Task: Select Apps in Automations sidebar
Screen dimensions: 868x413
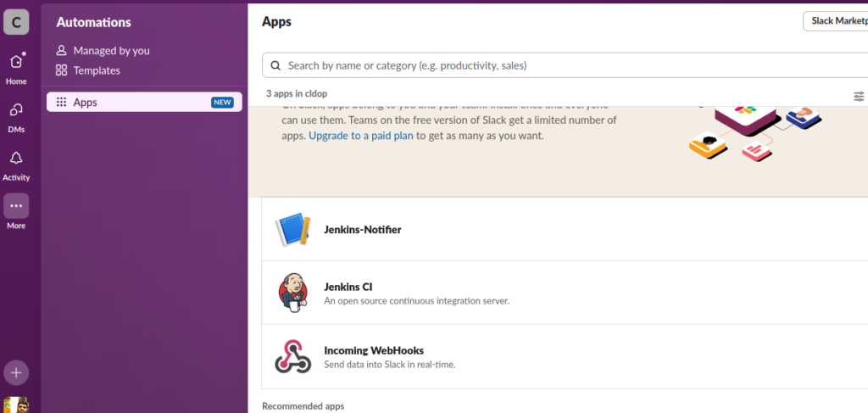Action: click(144, 102)
